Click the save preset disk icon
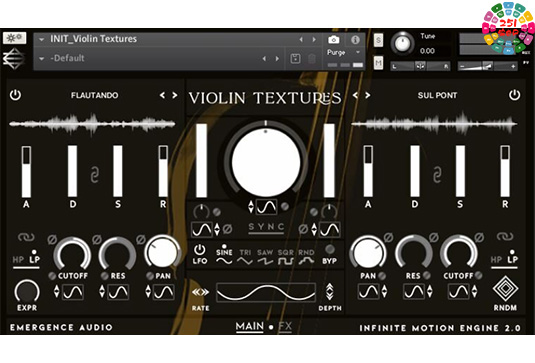The image size is (535, 363). click(x=295, y=59)
